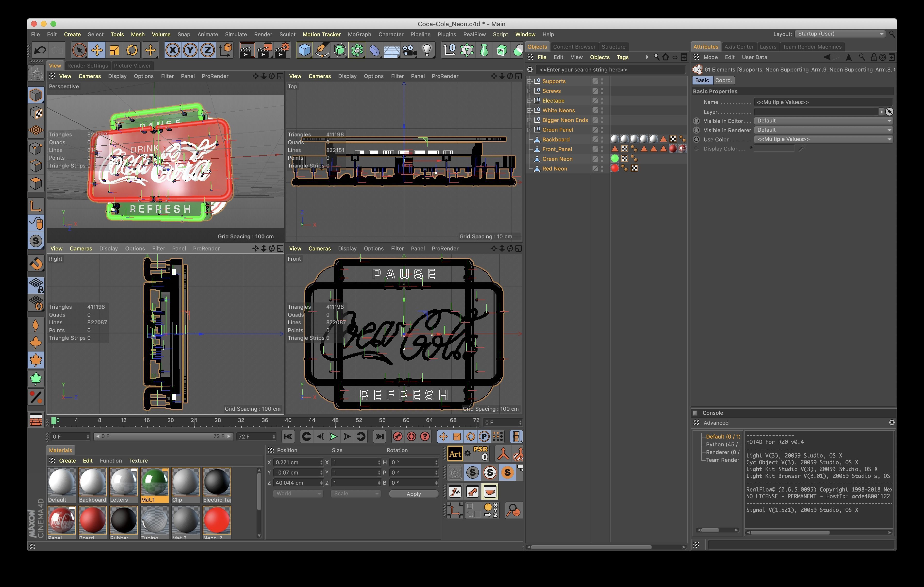
Task: Click Tags menu in Objects manager
Action: click(x=622, y=57)
